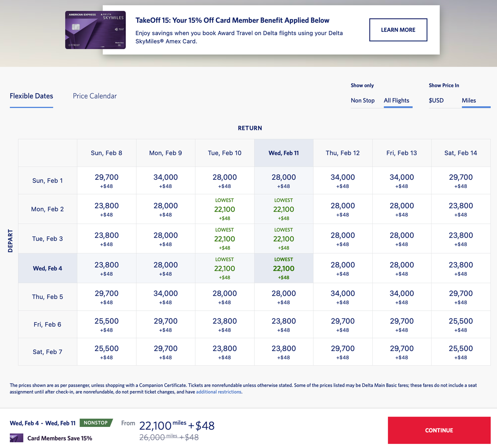The width and height of the screenshot is (497, 448).
Task: Choose fare departing Fri Feb 6 returning Thu Feb 12
Action: [343, 325]
